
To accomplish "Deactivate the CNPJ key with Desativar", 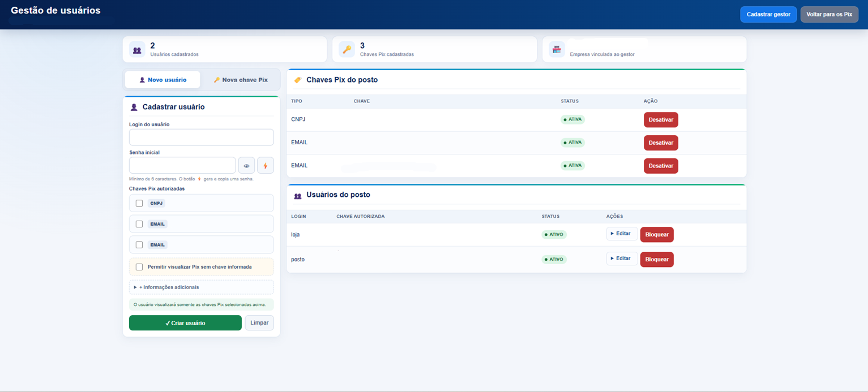I will pos(661,120).
